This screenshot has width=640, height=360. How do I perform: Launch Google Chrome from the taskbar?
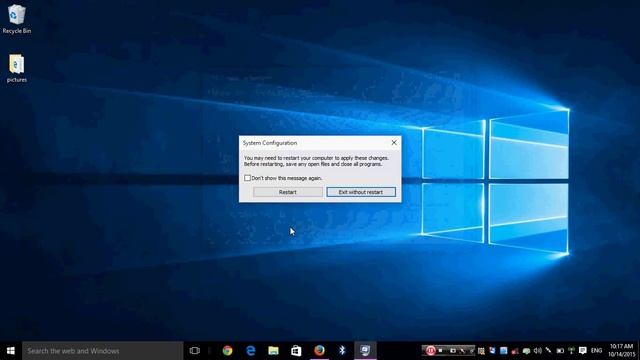(x=227, y=351)
